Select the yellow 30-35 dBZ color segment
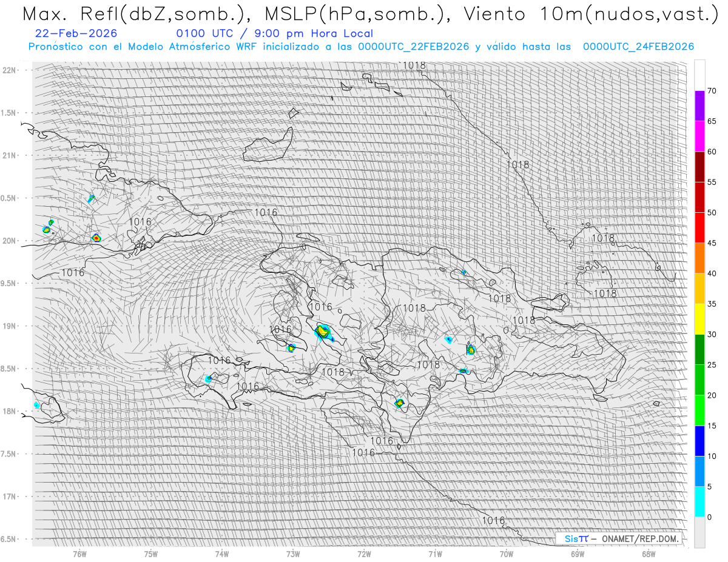 (699, 319)
